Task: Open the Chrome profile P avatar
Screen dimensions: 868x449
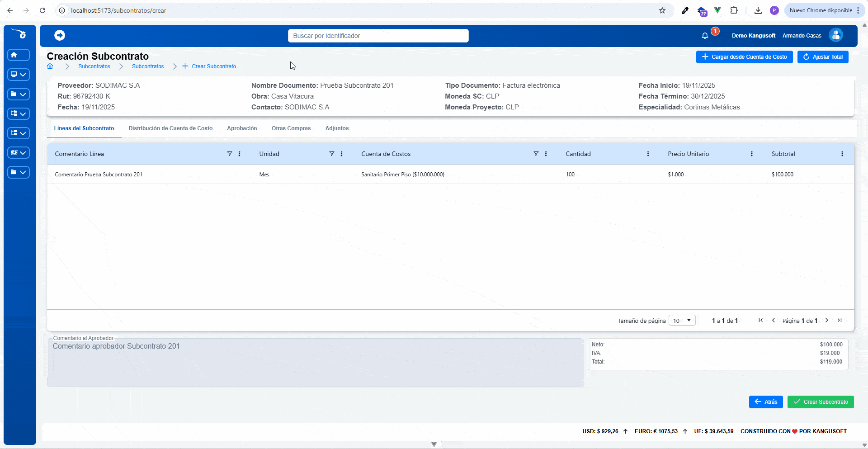Action: tap(774, 10)
